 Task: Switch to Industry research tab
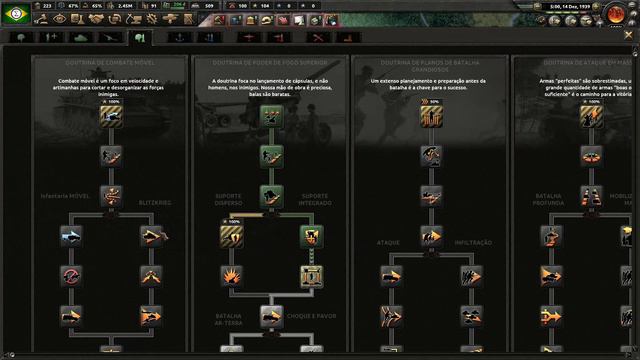coord(348,38)
